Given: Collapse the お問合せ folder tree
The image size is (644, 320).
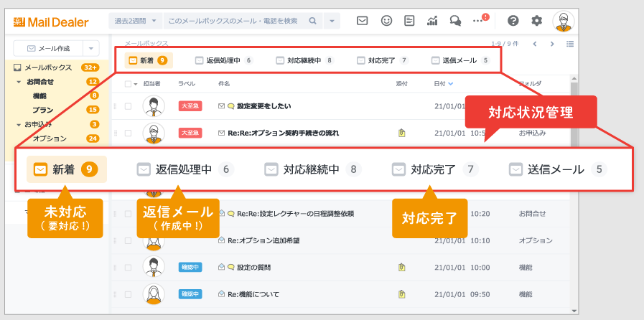Looking at the screenshot, I should (x=19, y=82).
